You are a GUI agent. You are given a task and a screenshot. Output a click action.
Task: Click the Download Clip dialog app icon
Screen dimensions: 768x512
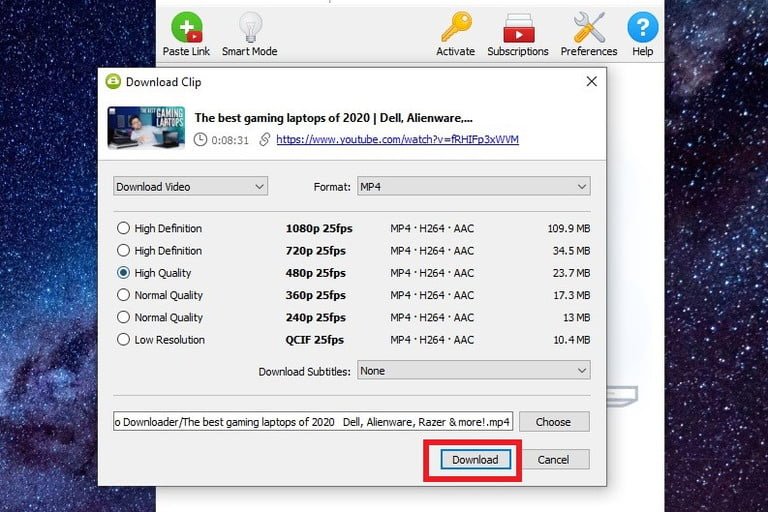113,81
